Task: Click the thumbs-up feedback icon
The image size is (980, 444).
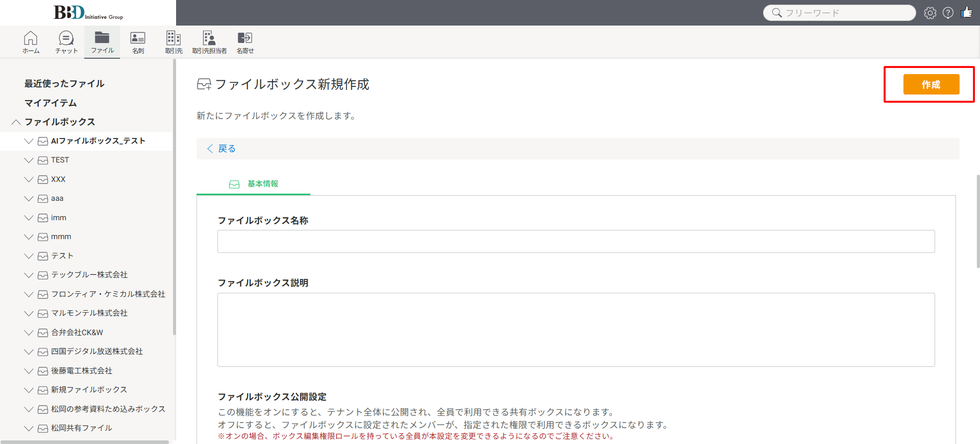Action: coord(966,13)
